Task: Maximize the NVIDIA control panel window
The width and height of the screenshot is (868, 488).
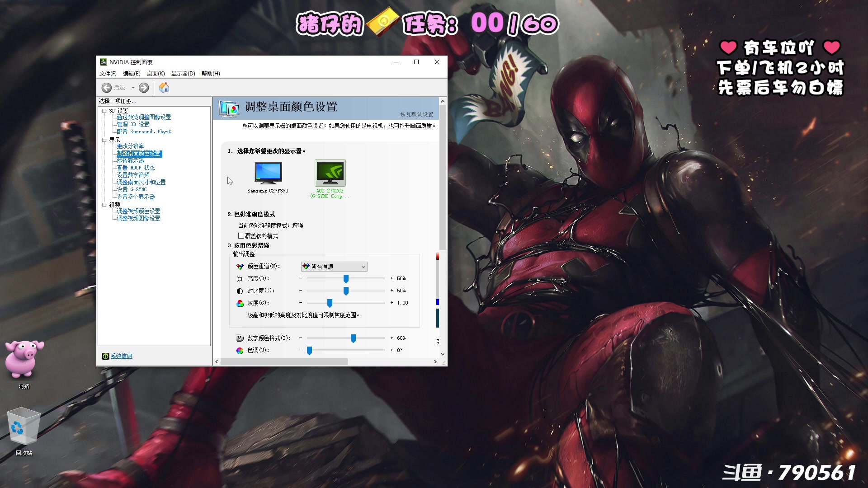Action: tap(416, 62)
